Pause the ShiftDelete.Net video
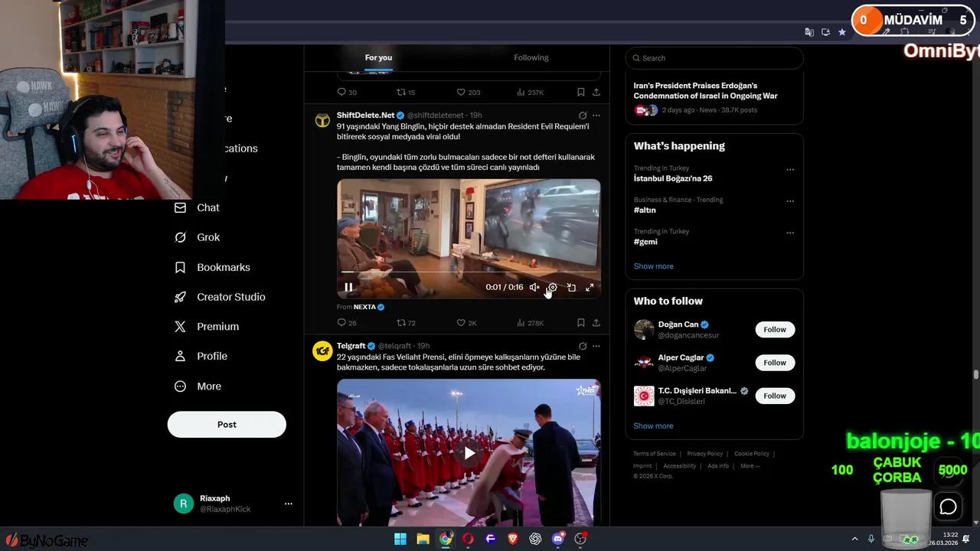Screen dimensions: 980x551 point(348,288)
